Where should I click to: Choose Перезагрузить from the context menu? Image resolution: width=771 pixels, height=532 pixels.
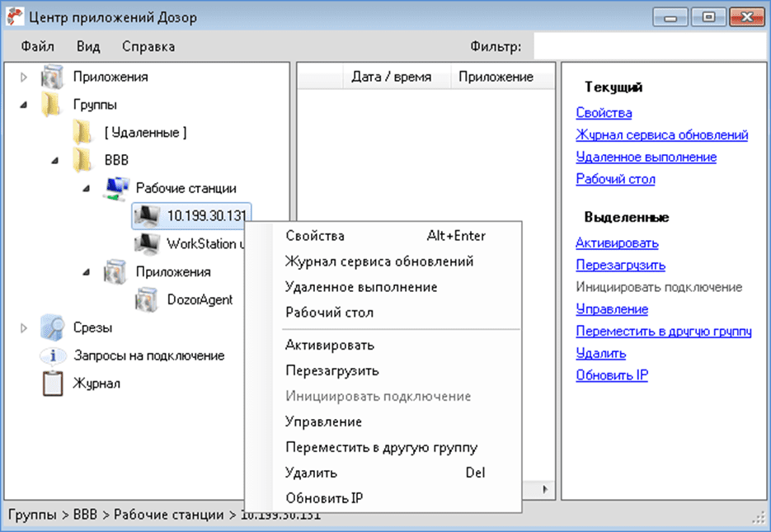(331, 370)
